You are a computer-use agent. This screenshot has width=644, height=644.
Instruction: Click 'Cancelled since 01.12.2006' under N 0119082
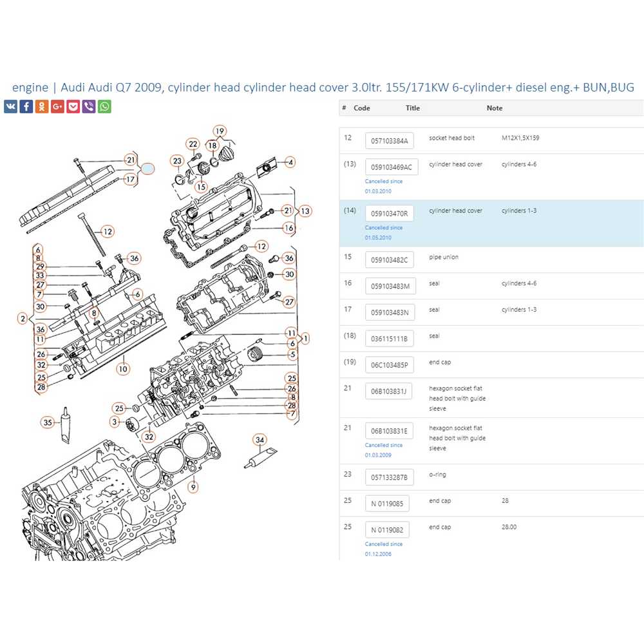[384, 549]
